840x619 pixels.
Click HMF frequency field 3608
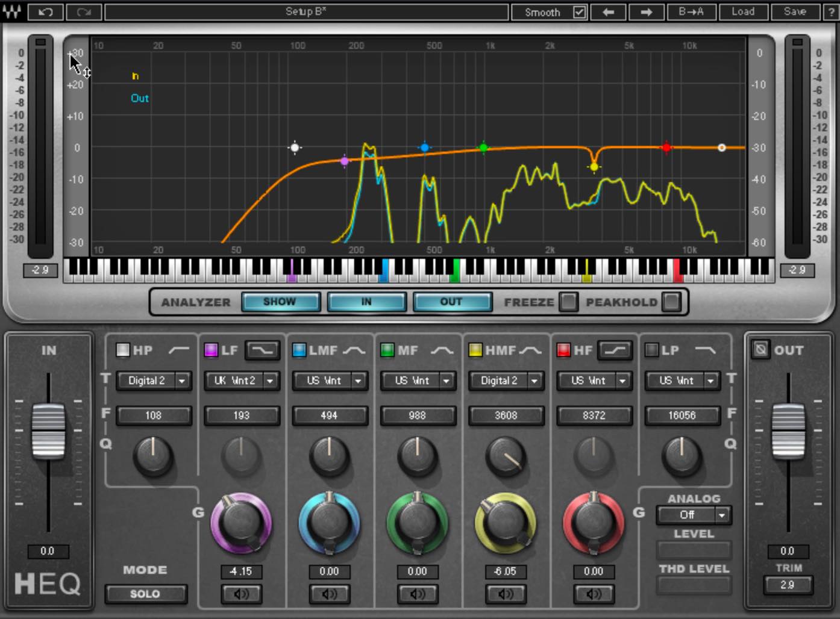click(x=506, y=415)
